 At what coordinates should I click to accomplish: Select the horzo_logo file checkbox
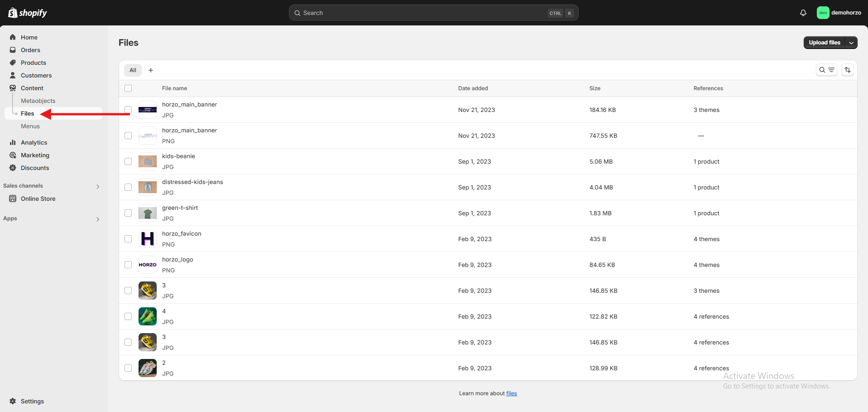pos(128,265)
